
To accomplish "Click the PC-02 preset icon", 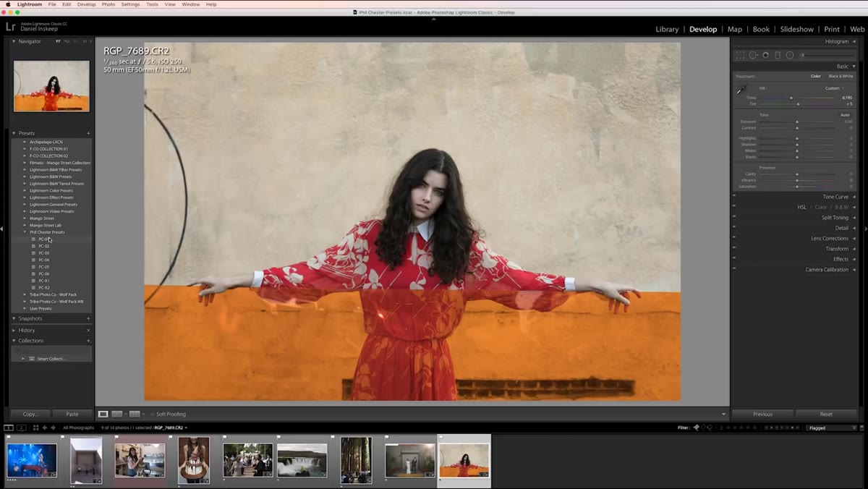I will click(33, 246).
